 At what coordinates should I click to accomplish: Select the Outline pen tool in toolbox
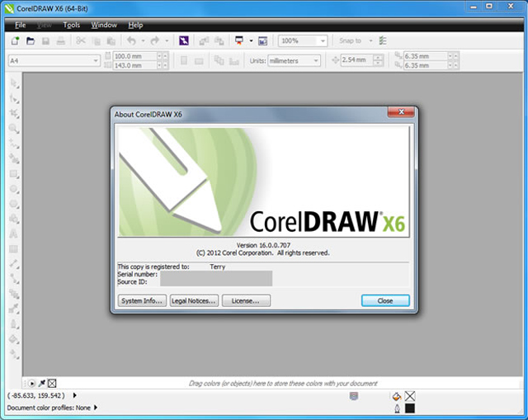click(x=14, y=324)
